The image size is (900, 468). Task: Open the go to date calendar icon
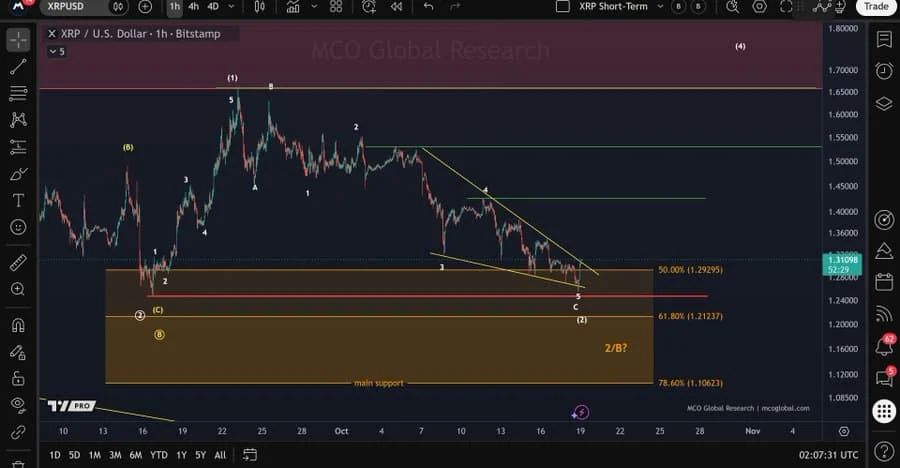[250, 455]
